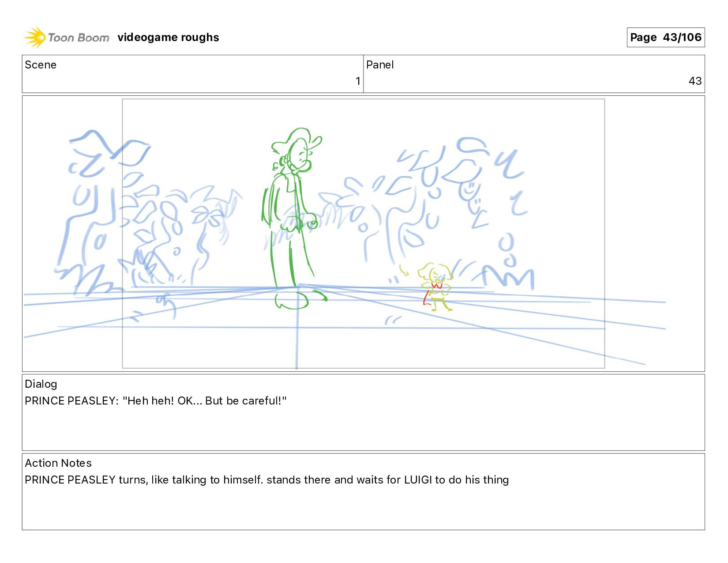
Task: Click the Toon Boom logo
Action: point(66,38)
